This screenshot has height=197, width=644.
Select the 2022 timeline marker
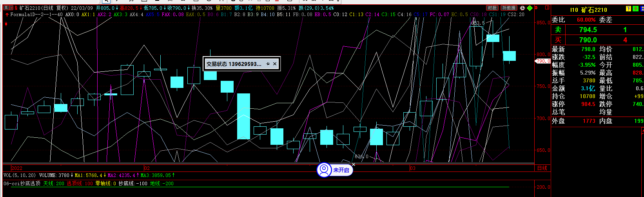tap(17, 168)
